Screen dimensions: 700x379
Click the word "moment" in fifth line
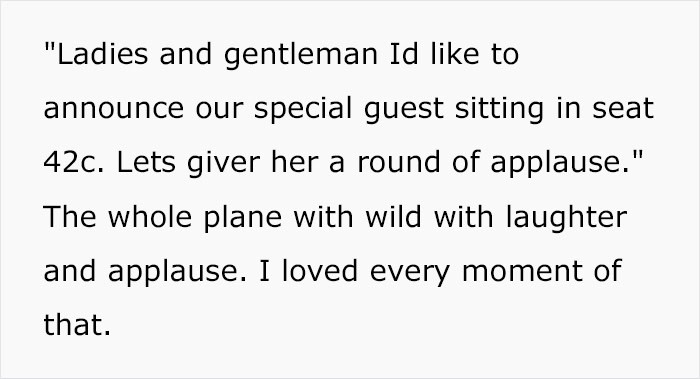click(x=522, y=271)
